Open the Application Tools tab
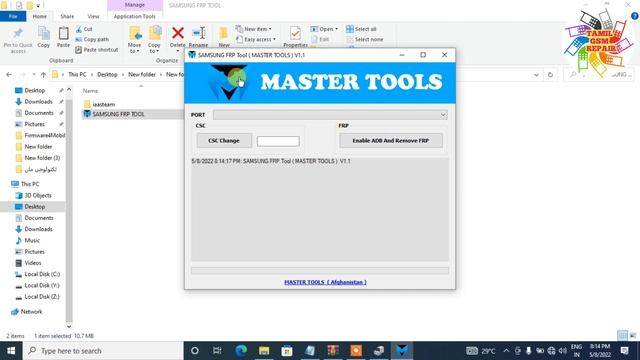Viewport: 640px width, 360px height. pos(135,16)
